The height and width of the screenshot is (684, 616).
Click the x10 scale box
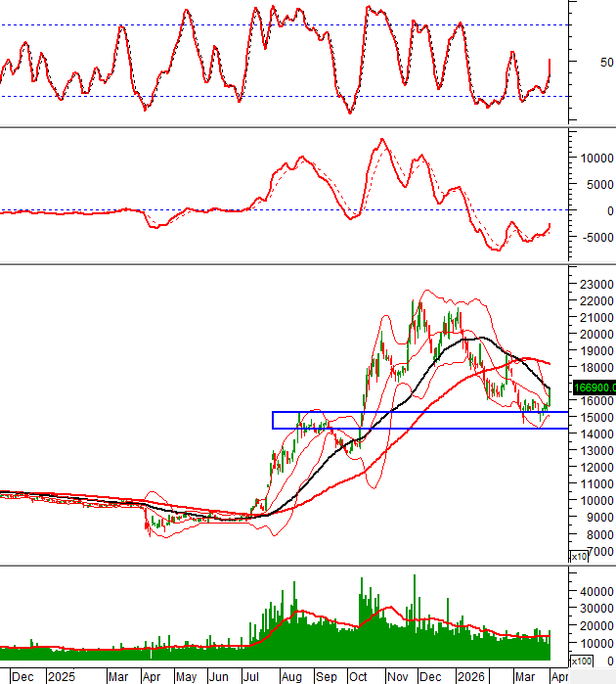(579, 556)
